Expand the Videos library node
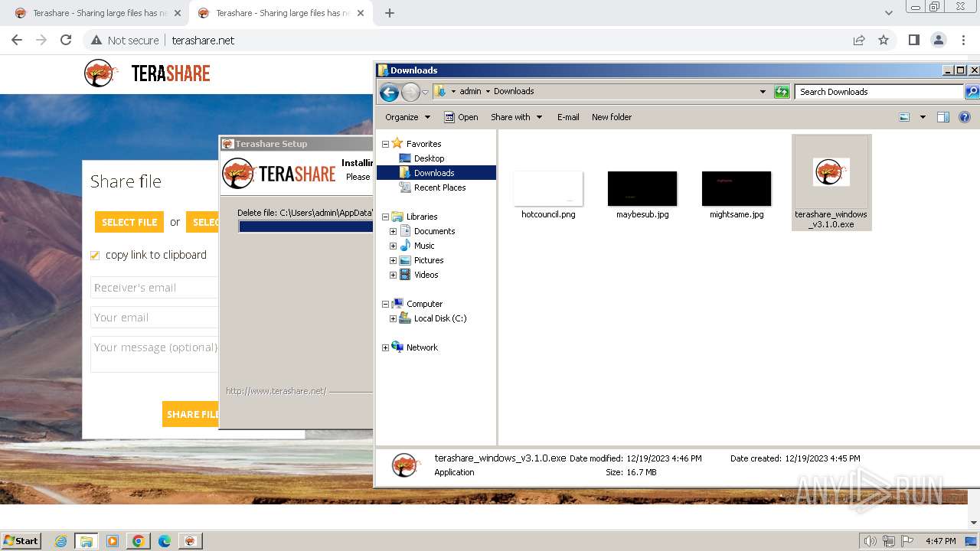 [x=393, y=275]
